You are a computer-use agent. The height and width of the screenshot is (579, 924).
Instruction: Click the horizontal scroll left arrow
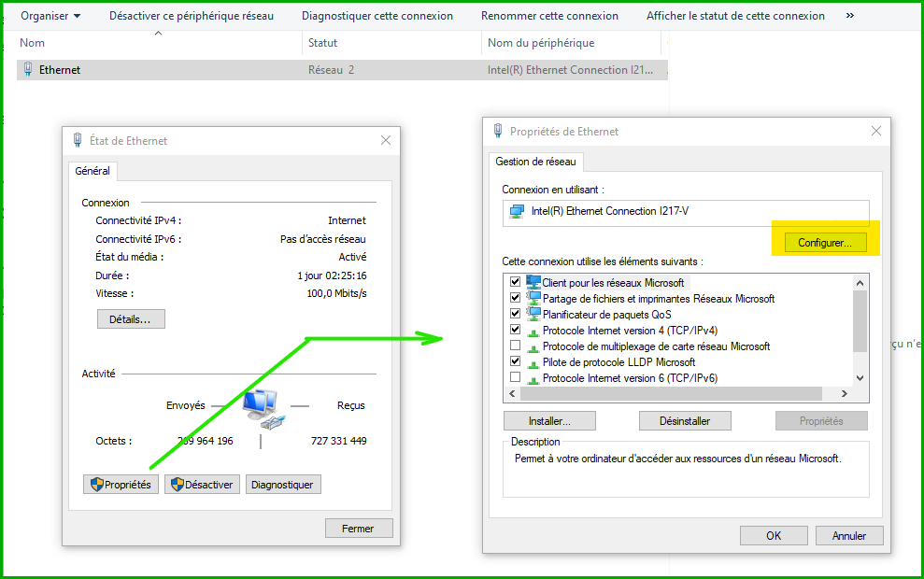click(512, 393)
